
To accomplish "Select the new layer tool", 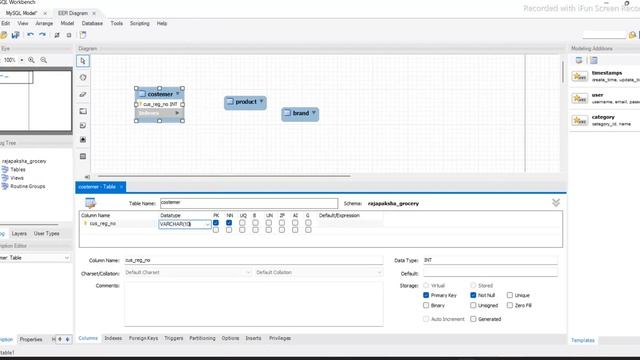I will [x=83, y=111].
